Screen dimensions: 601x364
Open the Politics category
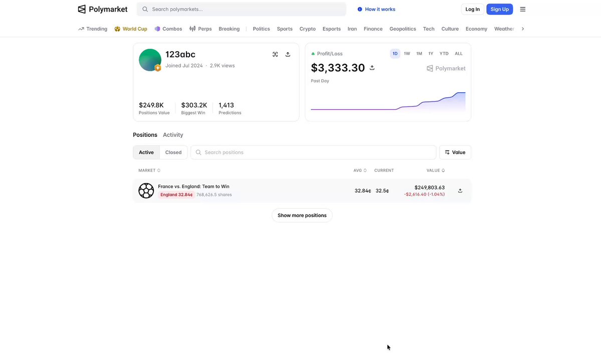[262, 29]
